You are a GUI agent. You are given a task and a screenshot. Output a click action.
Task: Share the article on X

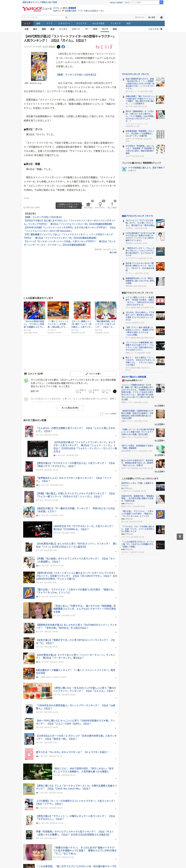(58, 47)
